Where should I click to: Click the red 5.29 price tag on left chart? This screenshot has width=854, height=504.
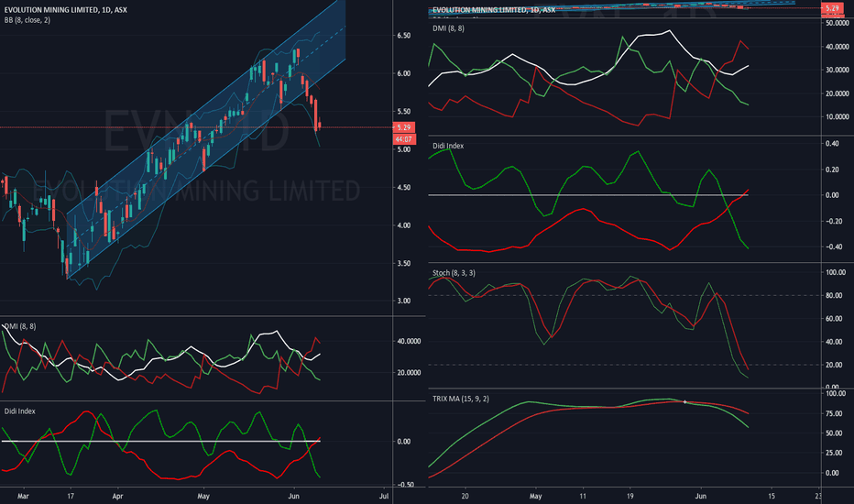(x=404, y=127)
